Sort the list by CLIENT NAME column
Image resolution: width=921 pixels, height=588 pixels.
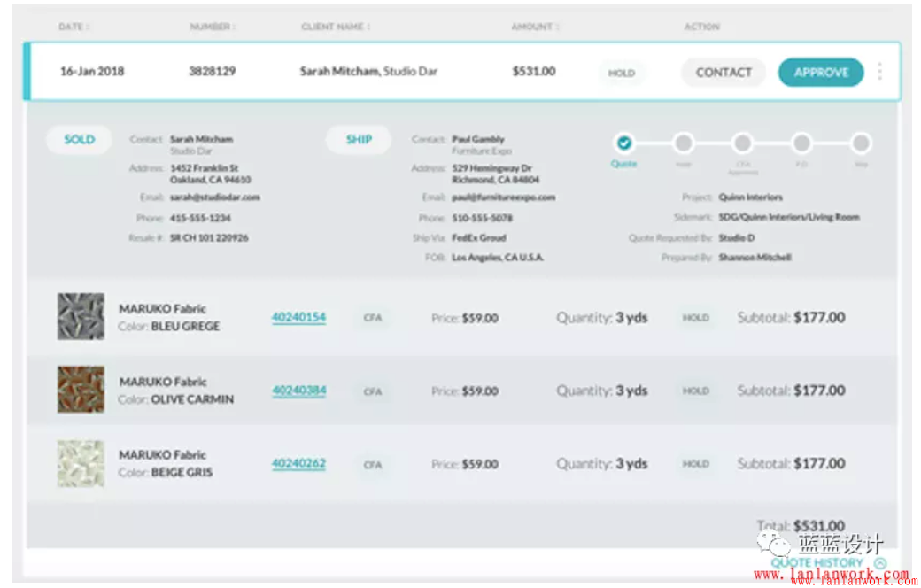[336, 27]
